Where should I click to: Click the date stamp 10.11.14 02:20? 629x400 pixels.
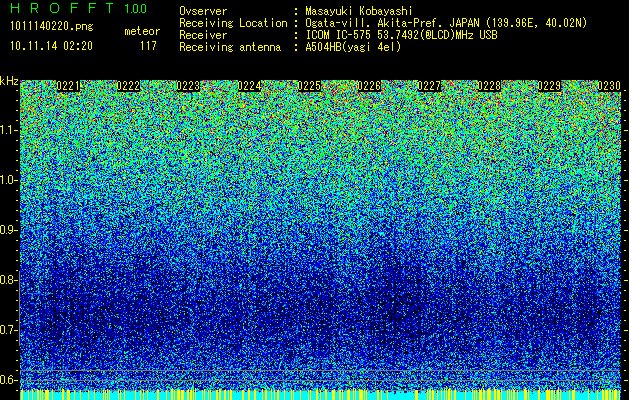point(51,46)
